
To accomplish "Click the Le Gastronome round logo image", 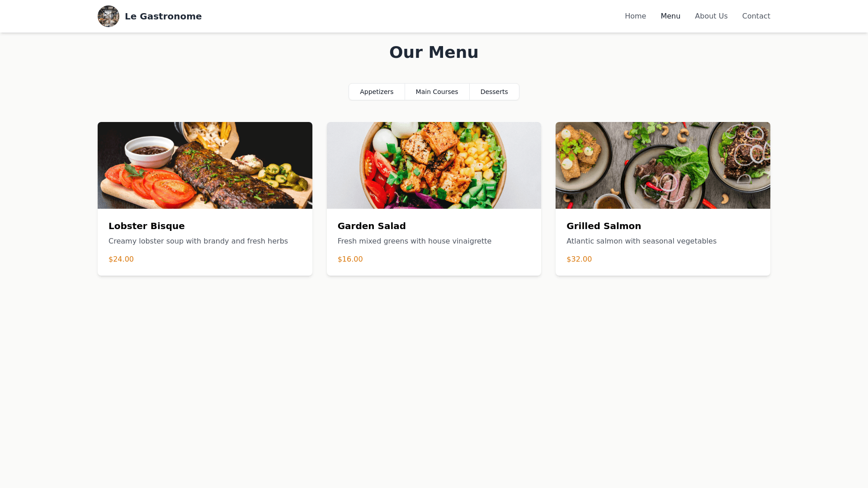I will click(x=108, y=16).
